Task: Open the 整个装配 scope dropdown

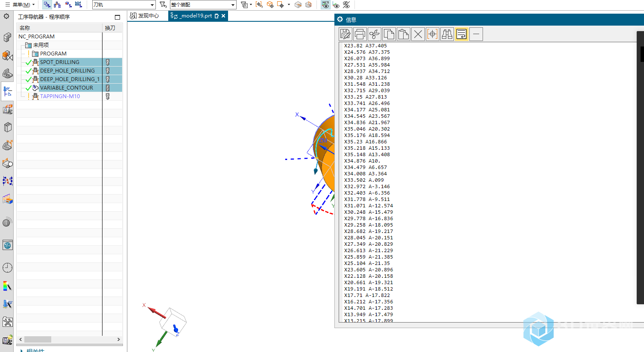Action: pyautogui.click(x=203, y=5)
